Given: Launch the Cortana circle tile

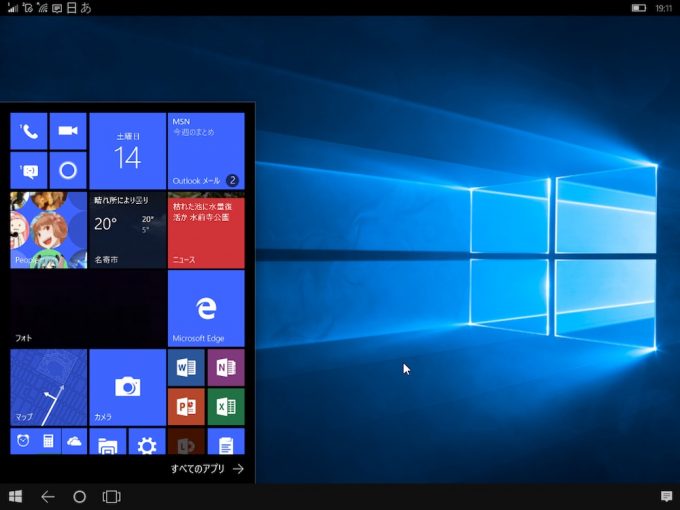Looking at the screenshot, I should pos(68,170).
